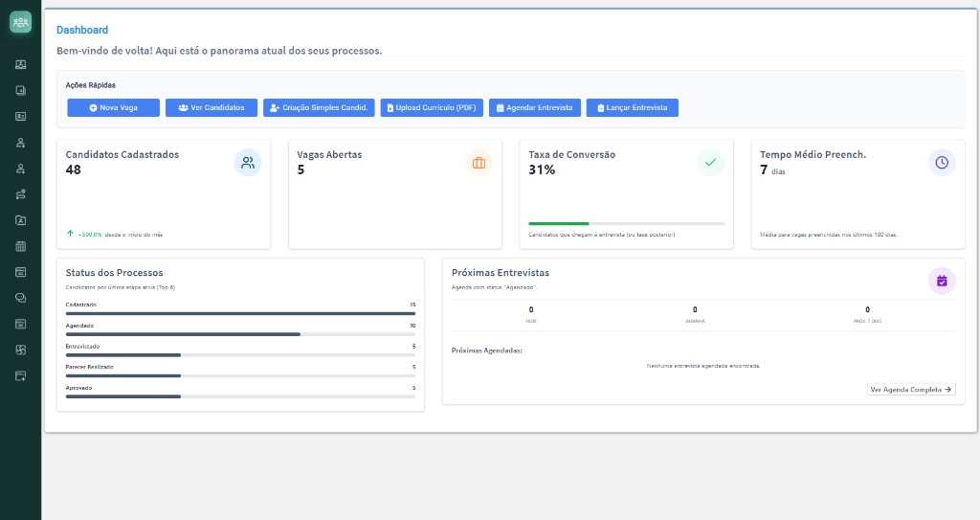Open the stacked squares sidebar icon

(x=21, y=90)
